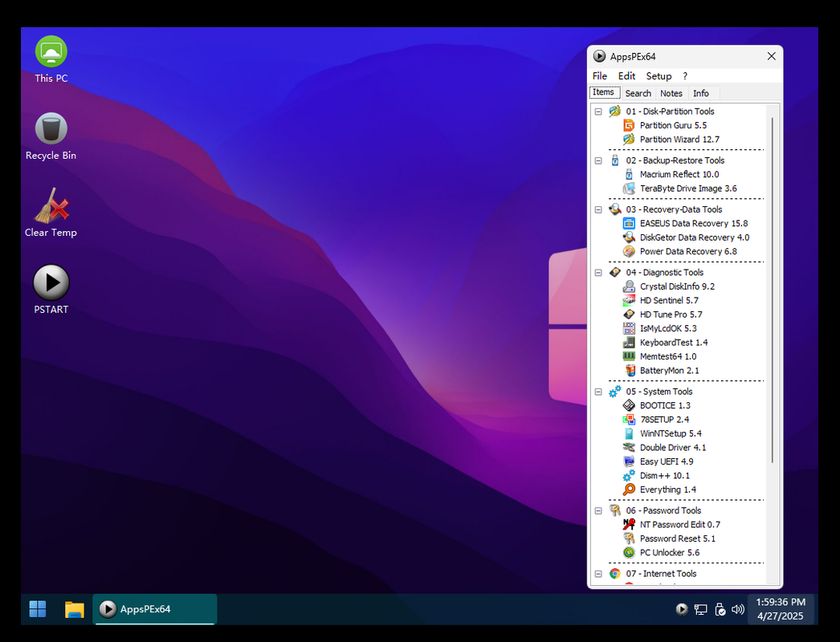Click the taskbar clock 1:59:36 PM
840x642 pixels.
point(781,609)
